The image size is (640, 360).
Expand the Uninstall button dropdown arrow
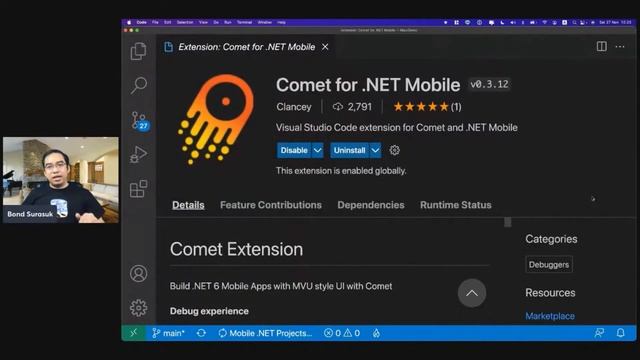[375, 150]
